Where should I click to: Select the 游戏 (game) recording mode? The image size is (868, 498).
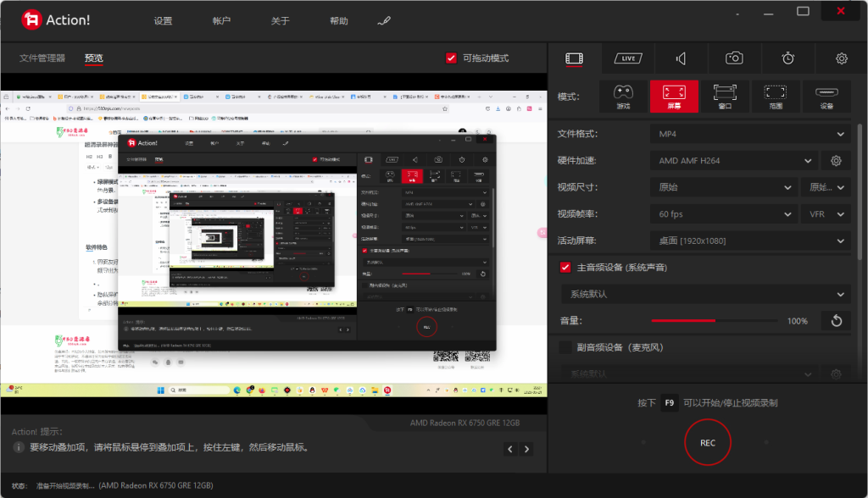point(624,96)
